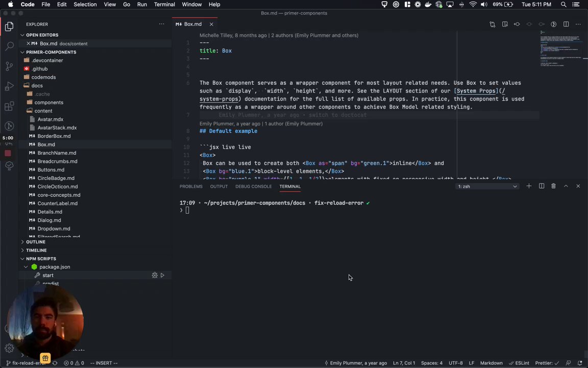Debug the start npm script

[x=155, y=275]
